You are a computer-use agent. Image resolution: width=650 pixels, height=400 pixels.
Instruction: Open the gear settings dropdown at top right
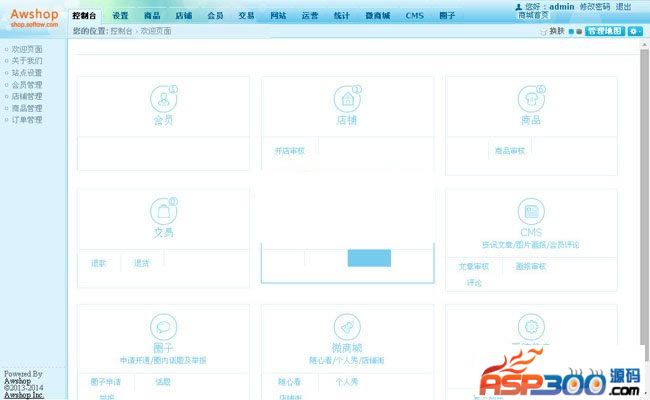[x=635, y=31]
